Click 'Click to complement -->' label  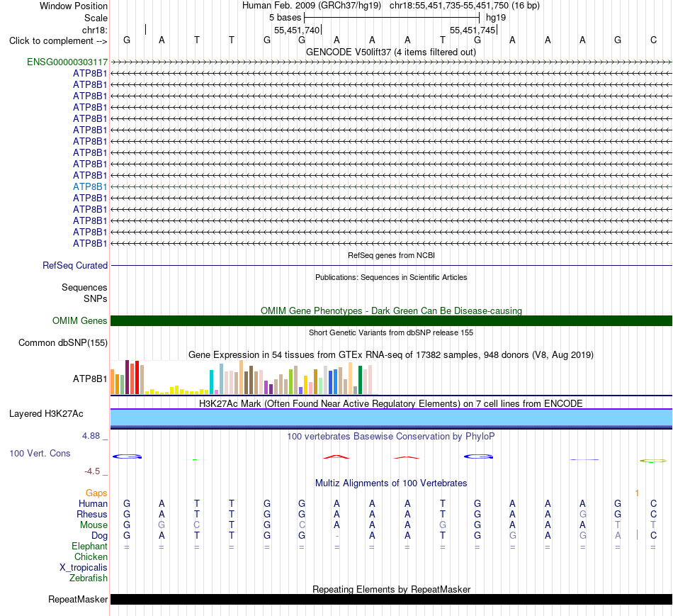pyautogui.click(x=58, y=41)
